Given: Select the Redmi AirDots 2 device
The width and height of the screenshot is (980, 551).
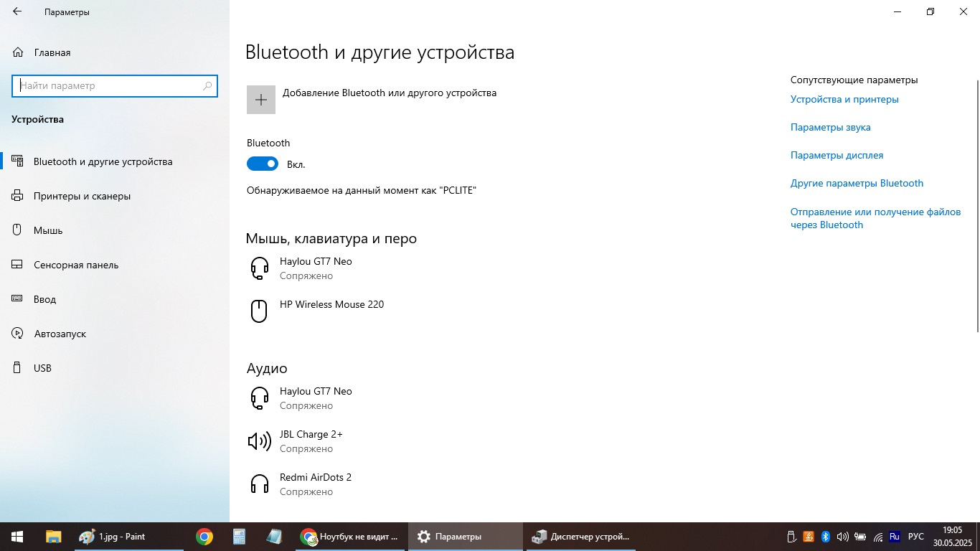Looking at the screenshot, I should pos(316,484).
